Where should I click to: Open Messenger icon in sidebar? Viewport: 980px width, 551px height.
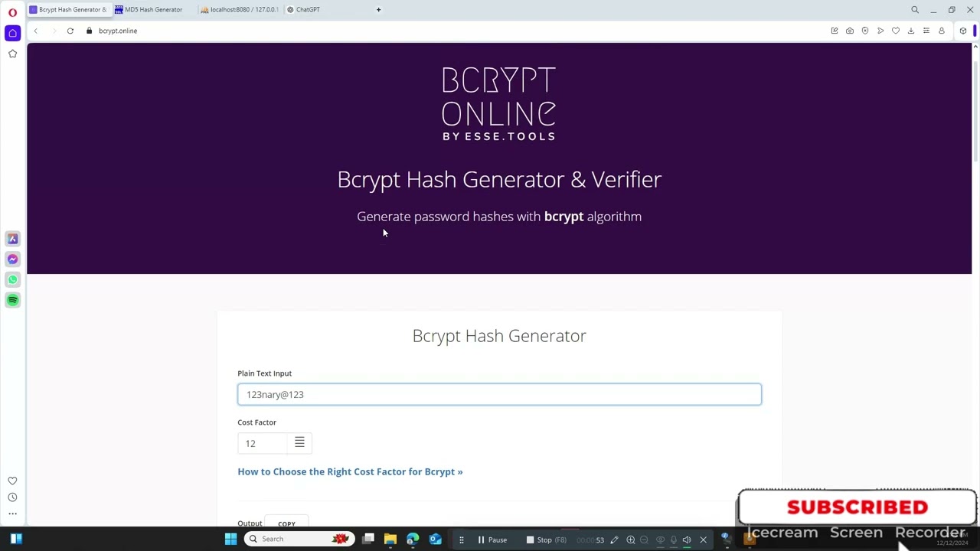[12, 259]
